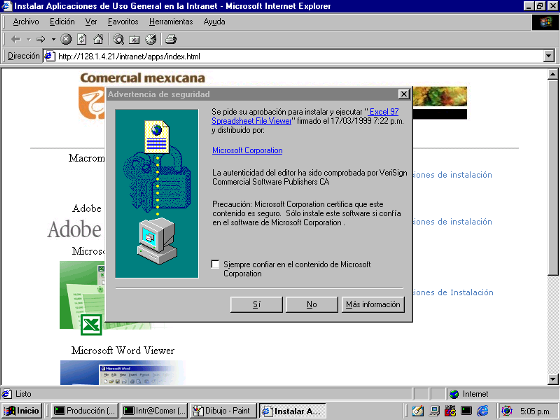The width and height of the screenshot is (560, 420).
Task: Open the Microsoft Corporation publisher link
Action: 247,150
